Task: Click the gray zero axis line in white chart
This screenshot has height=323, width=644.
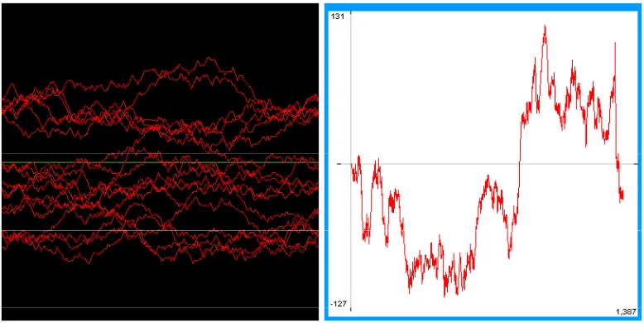Action: (488, 164)
